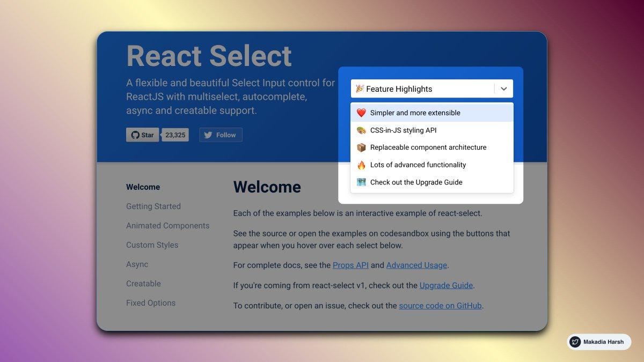Click the red heart icon next to Simpler option
The image size is (644, 362).
(362, 113)
